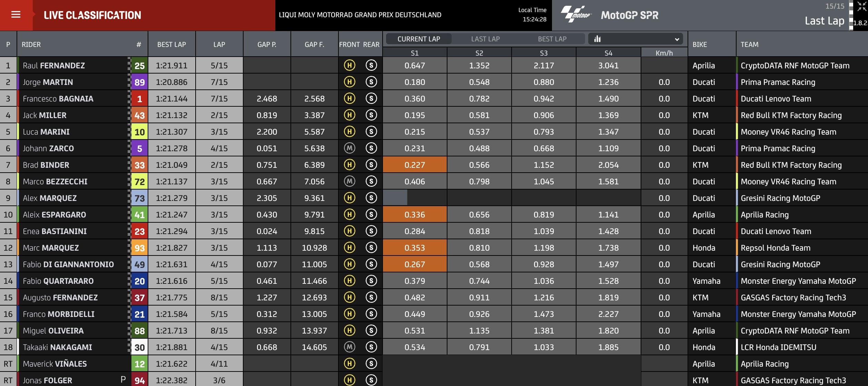The image size is (868, 386).
Task: Click Marc Marquez rear tyre S icon
Action: (371, 248)
